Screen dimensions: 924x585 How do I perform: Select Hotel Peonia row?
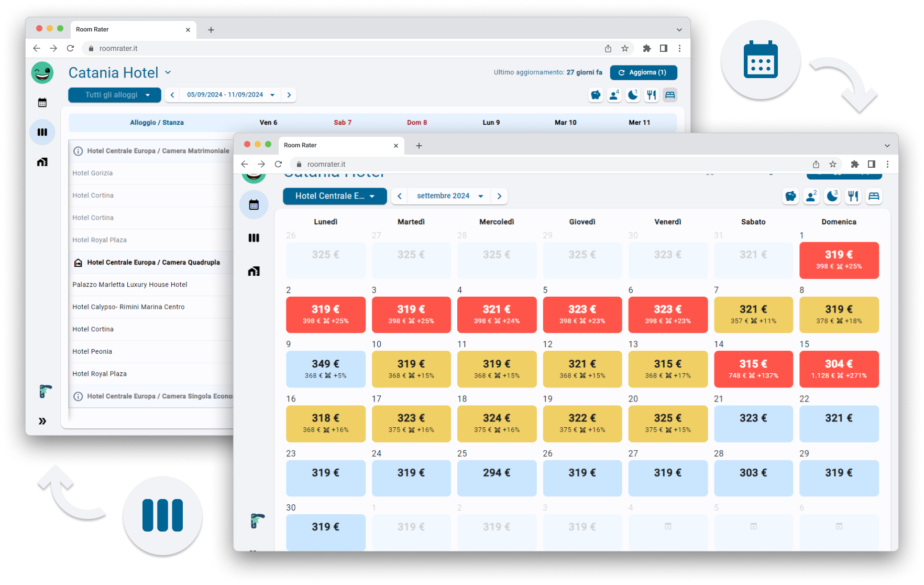point(151,352)
